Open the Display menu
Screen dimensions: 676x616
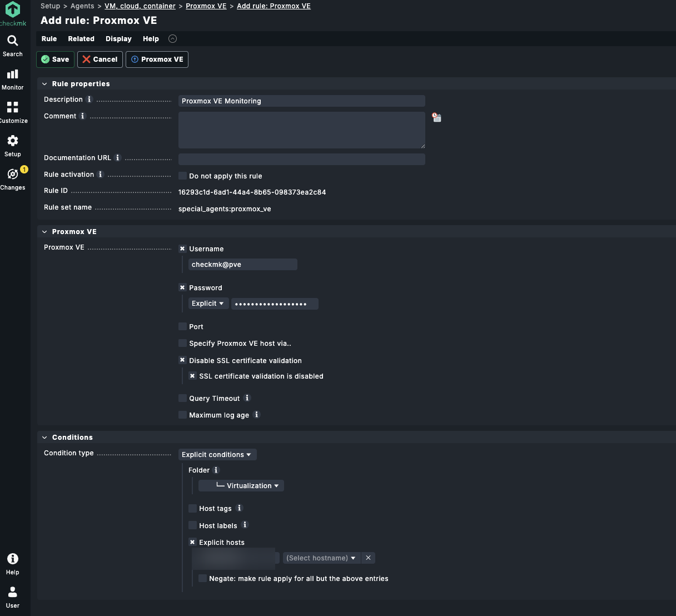118,39
